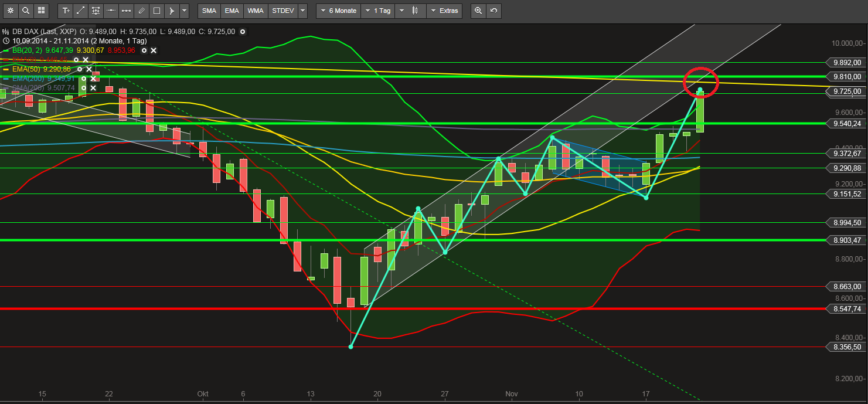Screen dimensions: 868x404
Task: Select the pencil freehand drawing tool
Action: tap(140, 11)
